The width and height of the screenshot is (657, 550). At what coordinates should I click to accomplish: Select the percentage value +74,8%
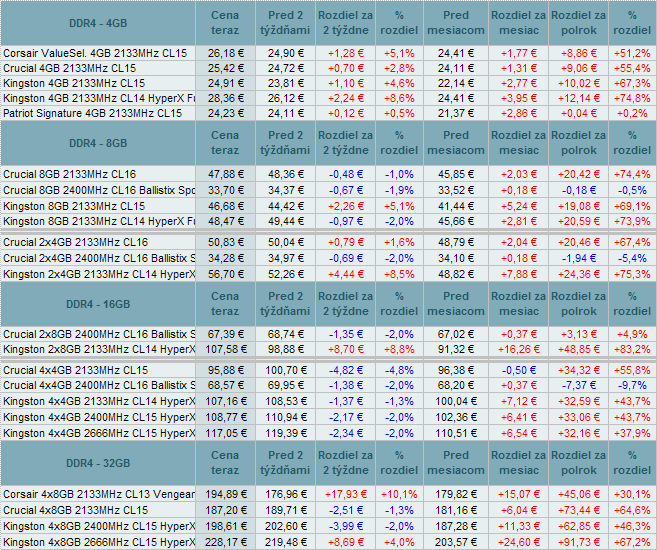click(x=632, y=98)
